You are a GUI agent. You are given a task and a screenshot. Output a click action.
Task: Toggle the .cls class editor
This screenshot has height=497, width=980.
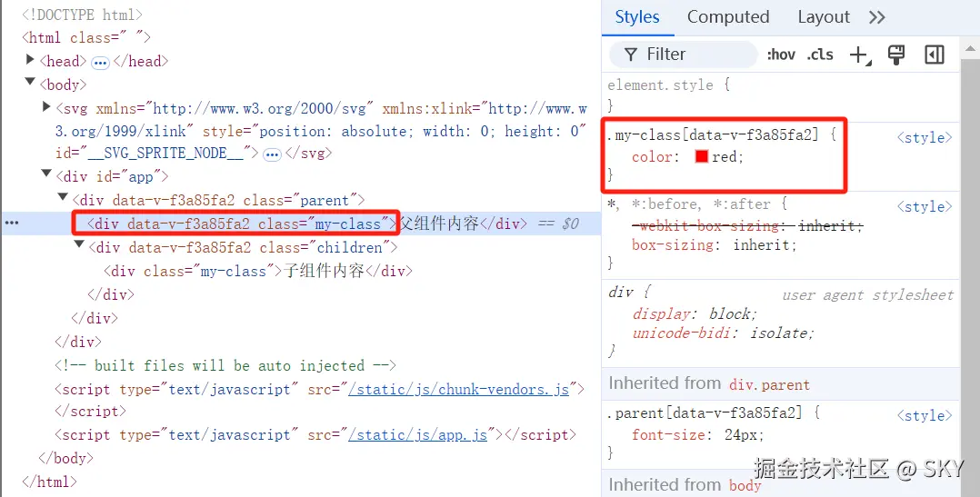[820, 55]
